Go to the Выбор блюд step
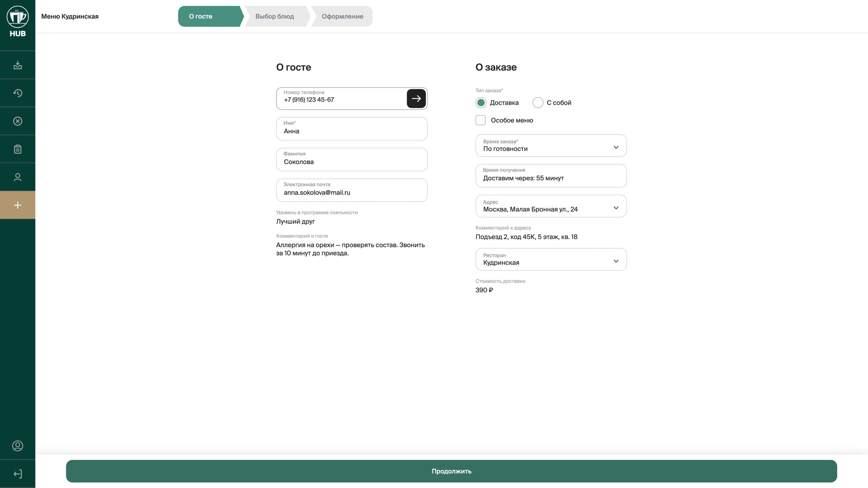This screenshot has height=488, width=868. [x=276, y=16]
